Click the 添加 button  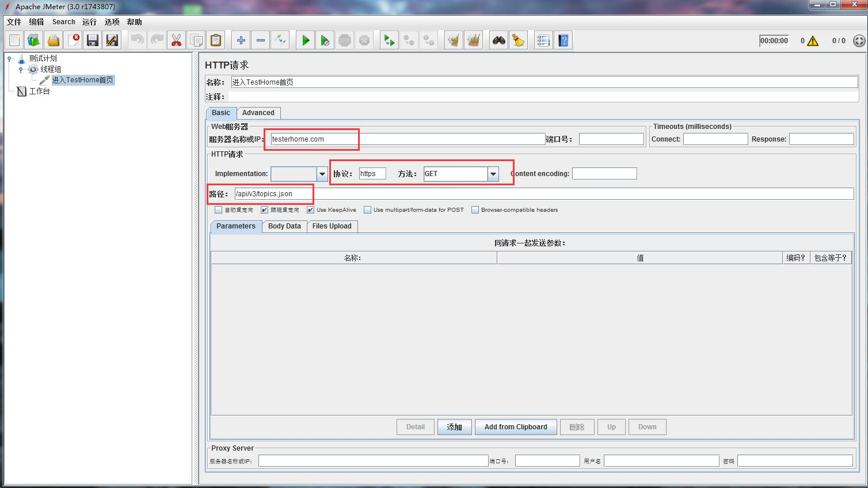click(x=455, y=427)
